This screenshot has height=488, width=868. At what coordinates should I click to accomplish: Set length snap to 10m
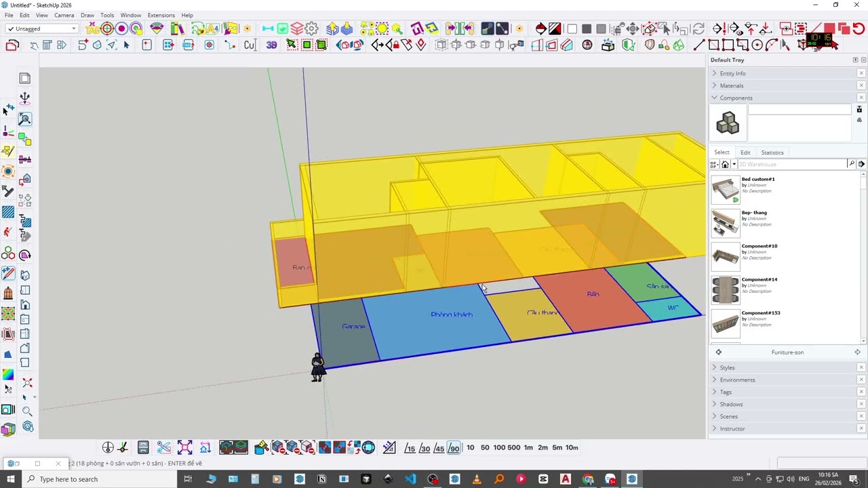[572, 447]
